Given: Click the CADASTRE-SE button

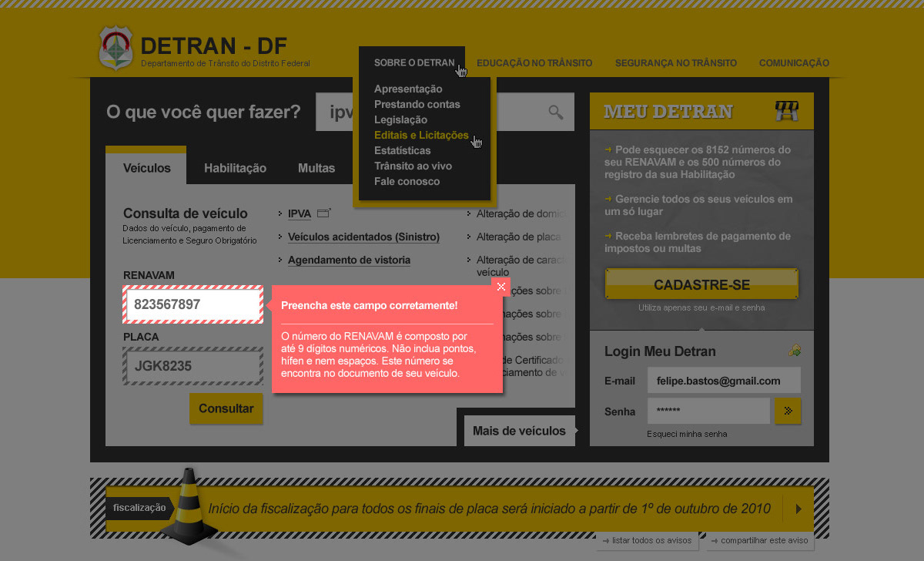Looking at the screenshot, I should point(701,285).
